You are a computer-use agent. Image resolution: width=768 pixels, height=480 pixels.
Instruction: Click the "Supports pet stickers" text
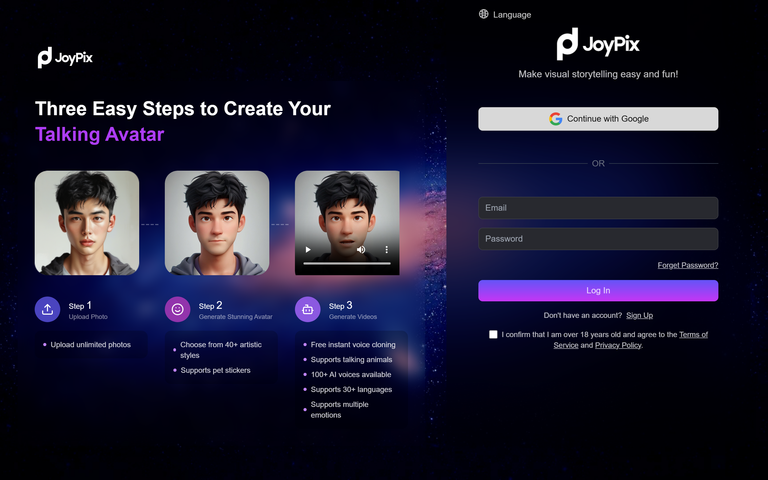click(216, 370)
